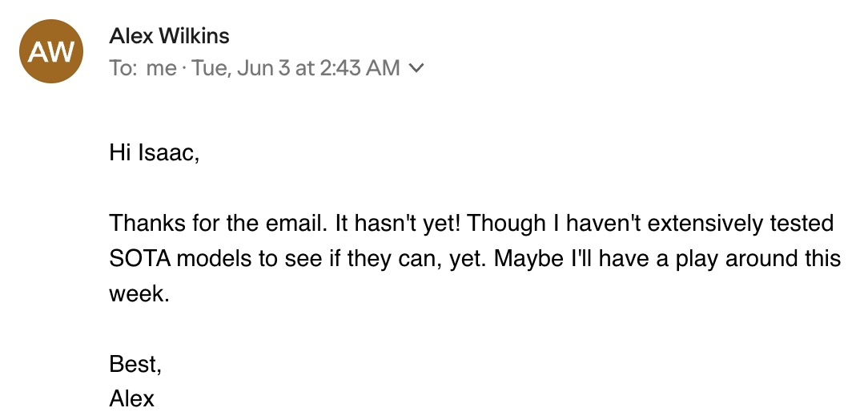The image size is (868, 420).
Task: Click the "To:" recipient label
Action: coord(123,68)
